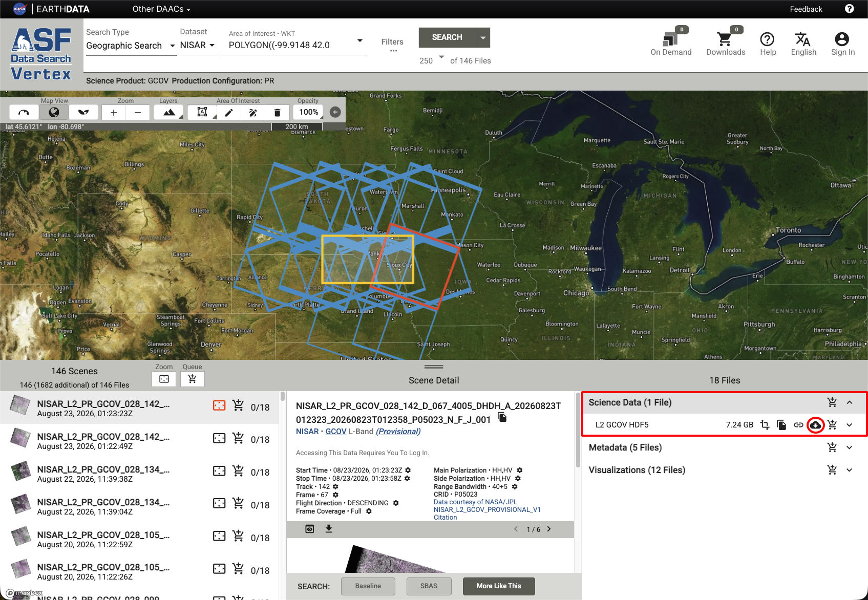Open the GCOV product link
This screenshot has width=868, height=600.
pos(336,432)
